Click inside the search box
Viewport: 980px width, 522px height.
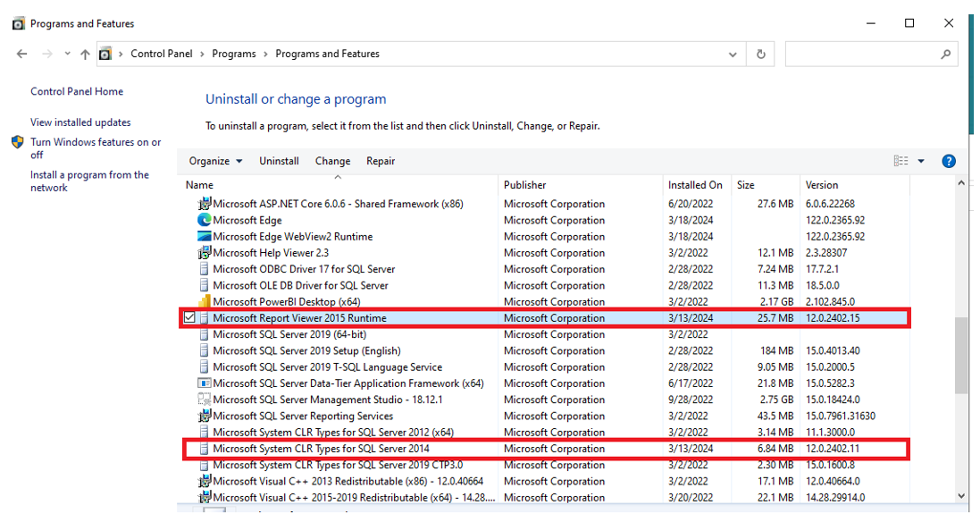coord(871,55)
